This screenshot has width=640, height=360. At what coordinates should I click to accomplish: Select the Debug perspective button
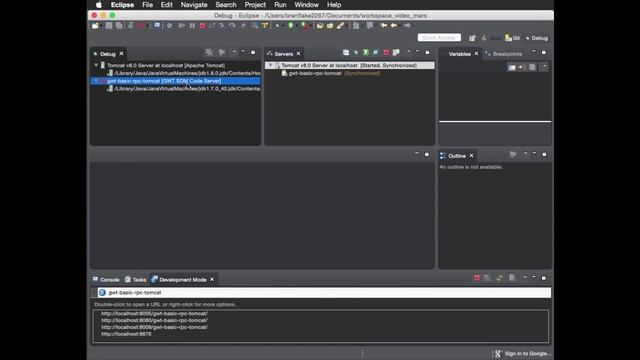pyautogui.click(x=537, y=38)
